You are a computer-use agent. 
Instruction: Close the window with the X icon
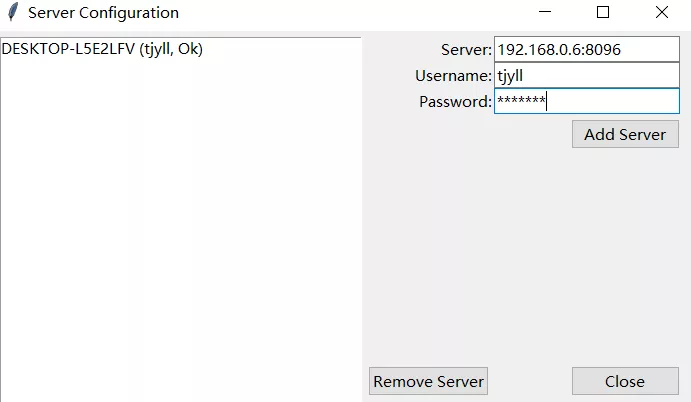pos(661,12)
